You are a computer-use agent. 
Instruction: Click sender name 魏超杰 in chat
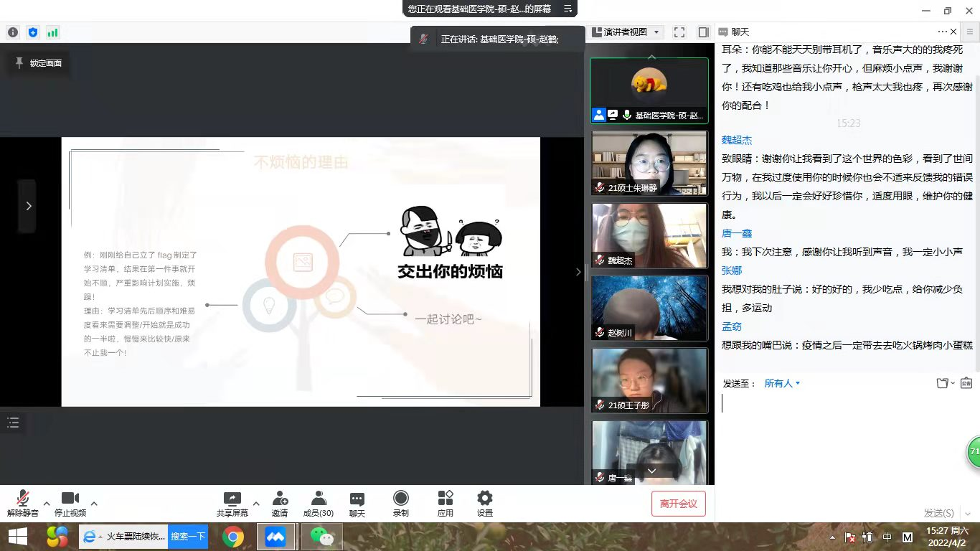(x=737, y=141)
